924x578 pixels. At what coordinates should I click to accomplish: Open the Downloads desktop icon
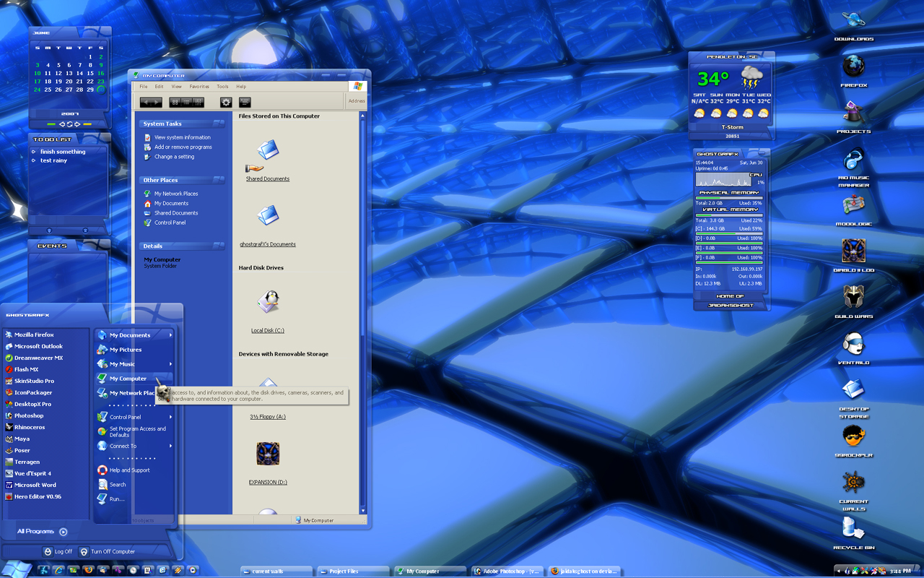coord(853,21)
